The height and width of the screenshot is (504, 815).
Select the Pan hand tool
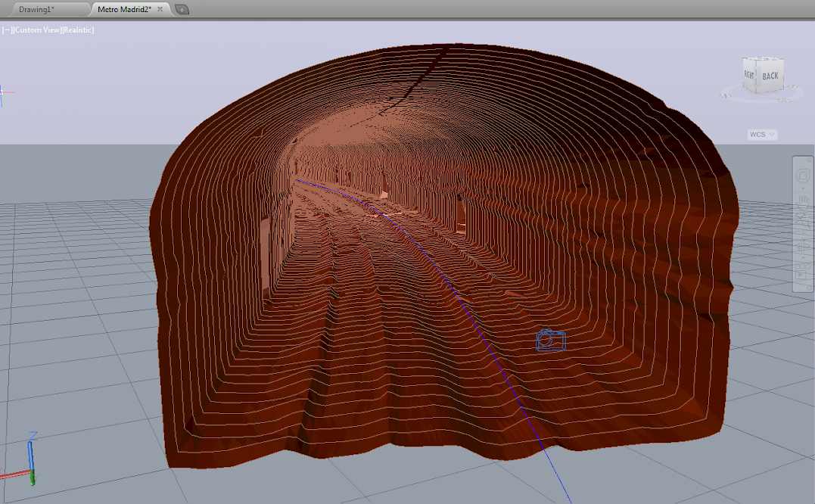pos(804,200)
